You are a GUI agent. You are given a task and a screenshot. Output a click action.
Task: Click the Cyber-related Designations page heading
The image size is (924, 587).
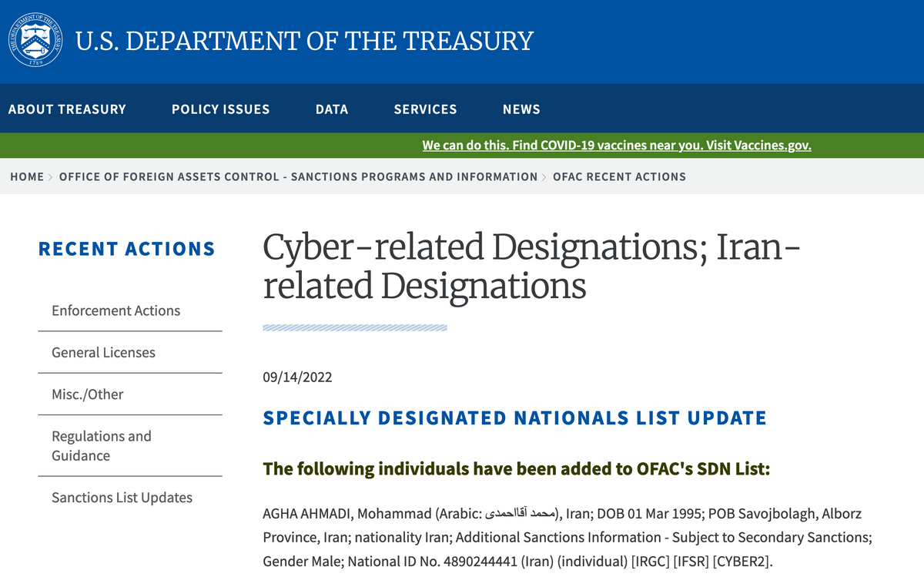(531, 266)
